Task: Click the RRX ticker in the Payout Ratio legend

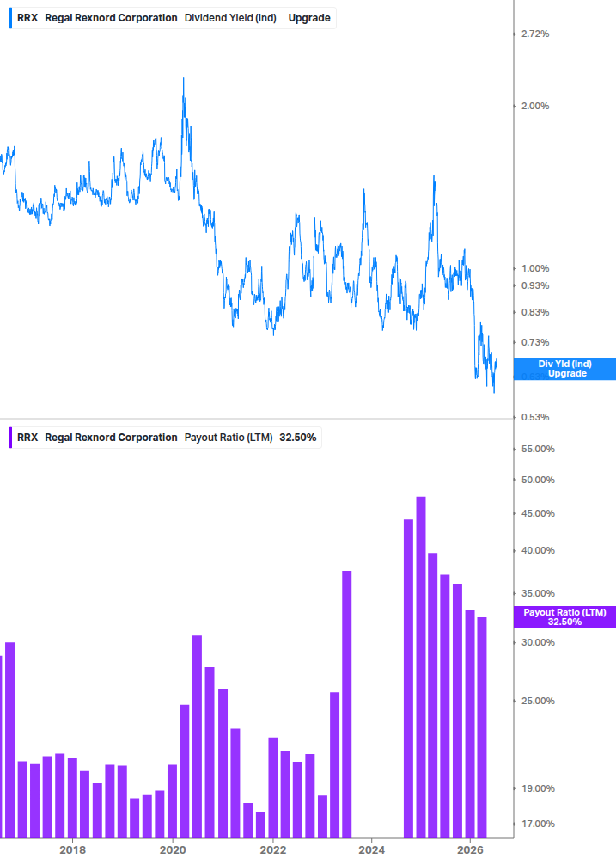Action: point(27,438)
